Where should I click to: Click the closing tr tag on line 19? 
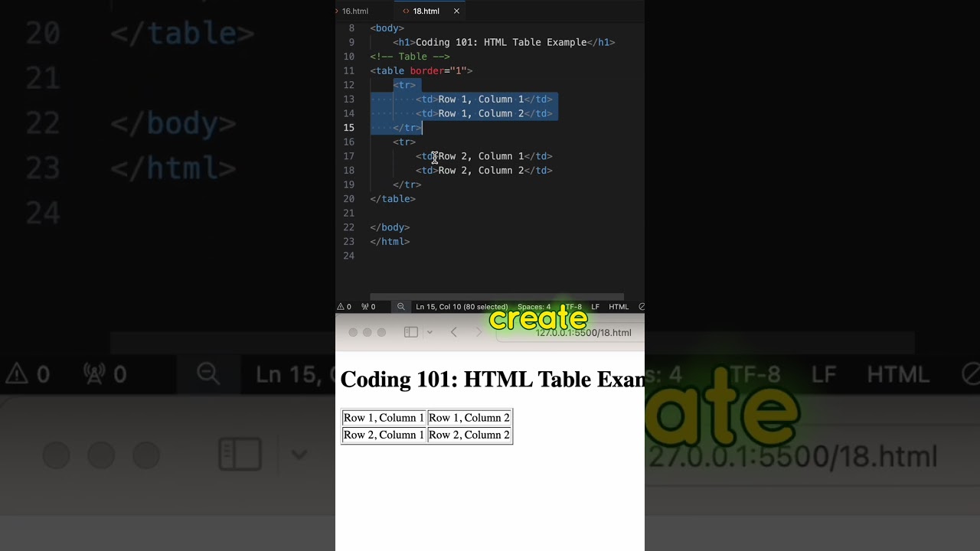[x=407, y=184]
